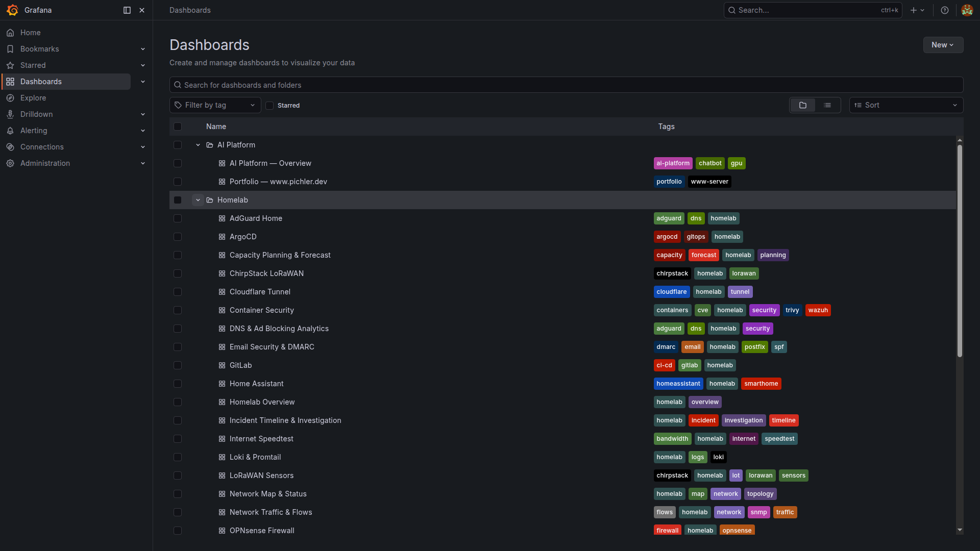Click the New button
The height and width of the screenshot is (551, 980).
(943, 45)
